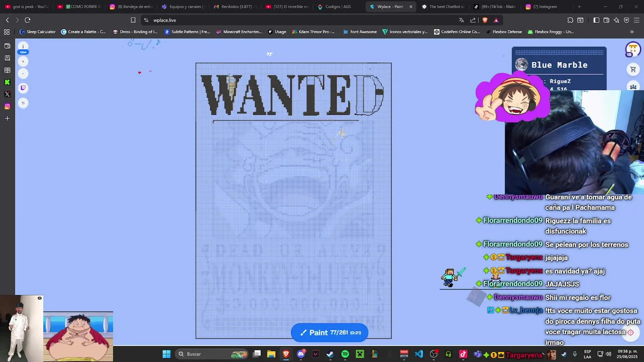The width and height of the screenshot is (644, 362).
Task: Click the undo arrow button on map
Action: [x=23, y=103]
